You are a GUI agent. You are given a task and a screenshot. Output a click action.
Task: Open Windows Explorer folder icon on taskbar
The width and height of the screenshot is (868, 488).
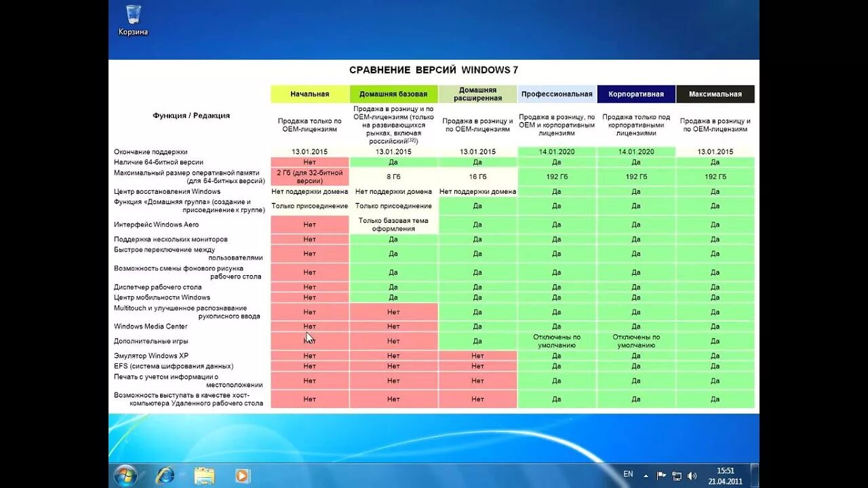click(204, 476)
